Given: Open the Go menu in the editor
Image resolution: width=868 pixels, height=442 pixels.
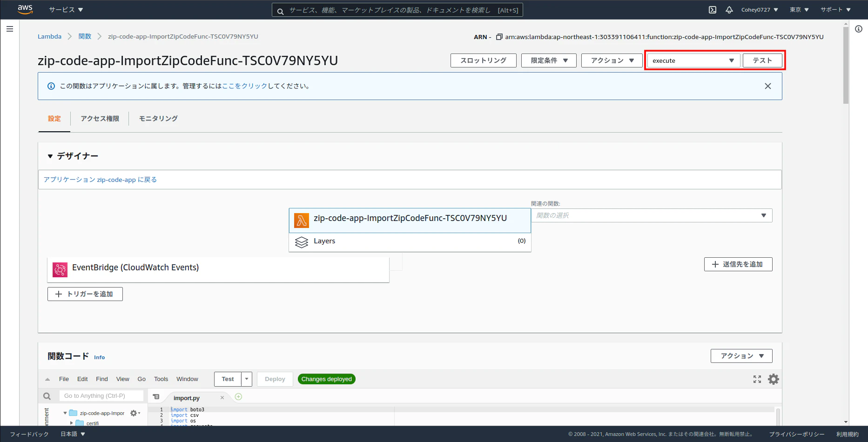Looking at the screenshot, I should point(141,379).
